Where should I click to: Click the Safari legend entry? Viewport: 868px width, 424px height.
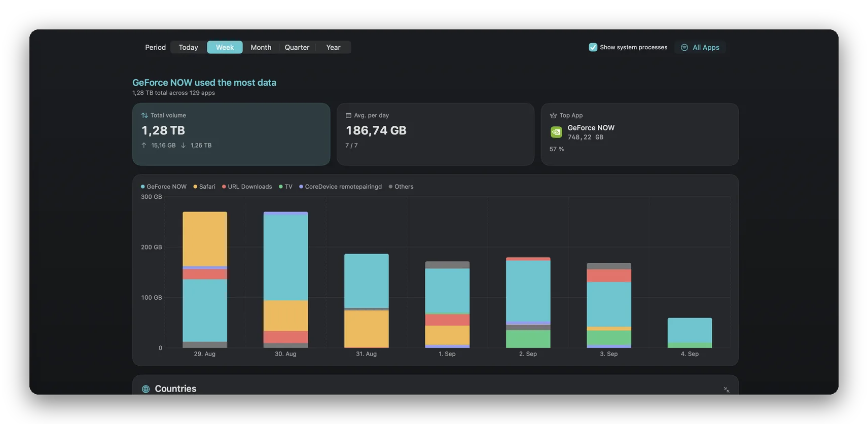(x=204, y=187)
